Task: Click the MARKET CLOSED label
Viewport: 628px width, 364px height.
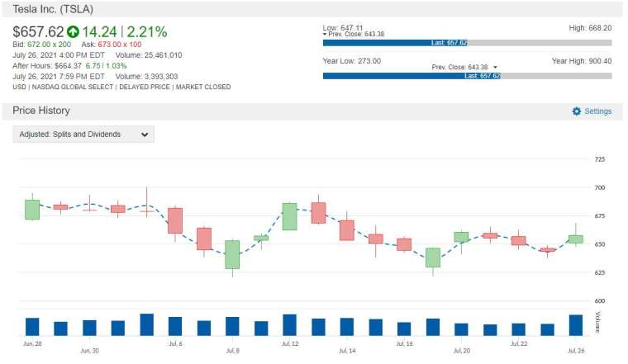Action: click(x=203, y=87)
